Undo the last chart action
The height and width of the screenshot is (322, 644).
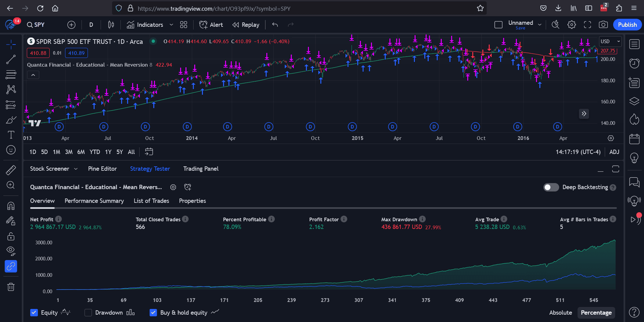click(275, 25)
